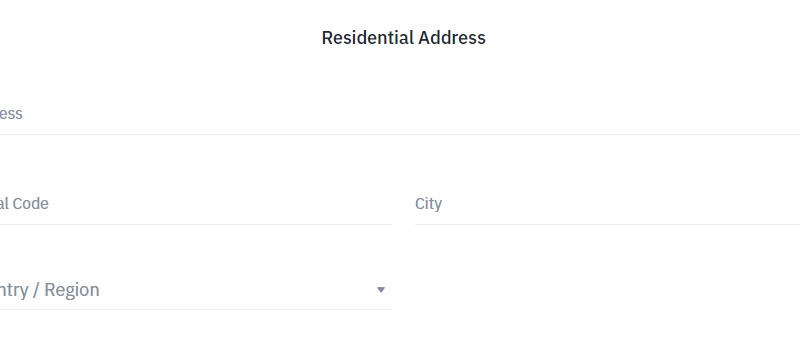Click the empty area right of City label

[621, 204]
